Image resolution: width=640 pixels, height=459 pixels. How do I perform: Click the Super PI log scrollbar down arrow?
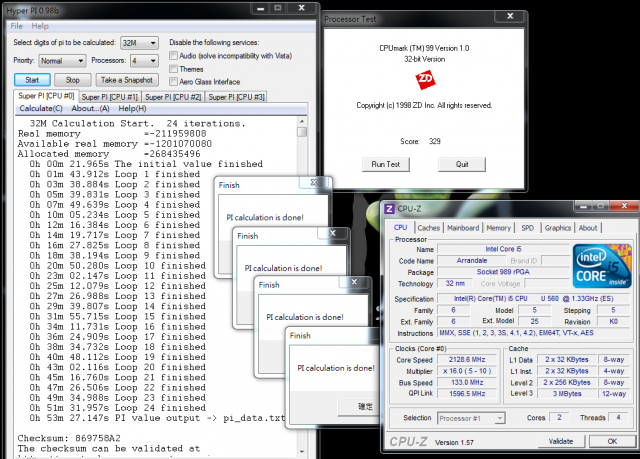(x=302, y=451)
